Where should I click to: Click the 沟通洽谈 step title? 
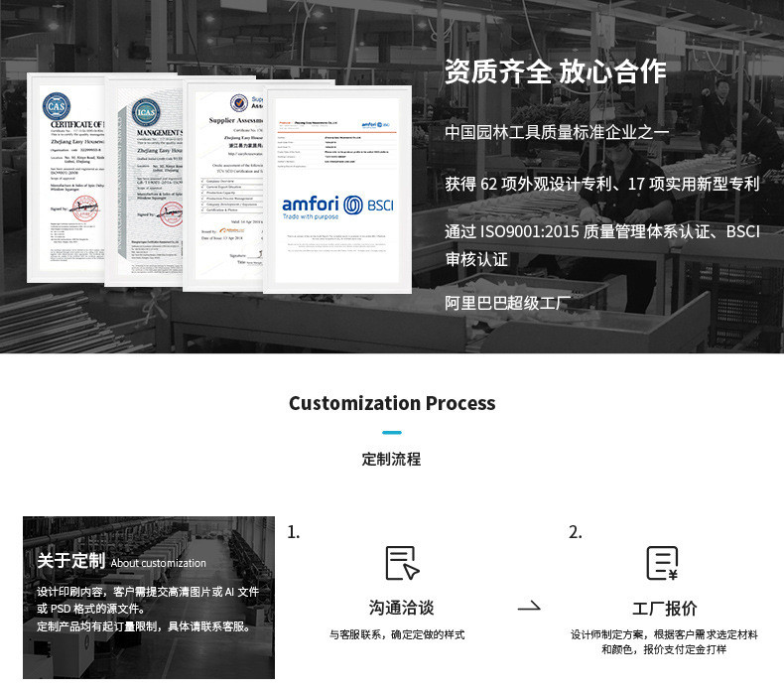(402, 608)
